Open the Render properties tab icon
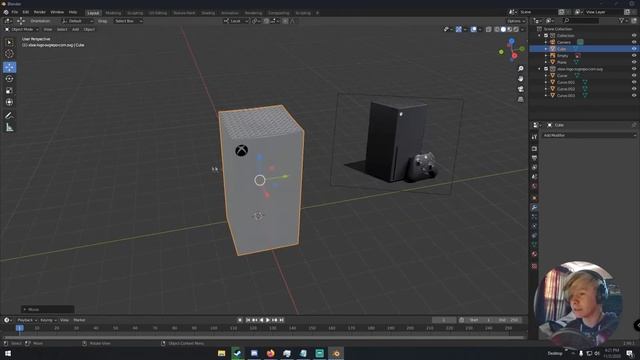The height and width of the screenshot is (360, 640). point(534,149)
